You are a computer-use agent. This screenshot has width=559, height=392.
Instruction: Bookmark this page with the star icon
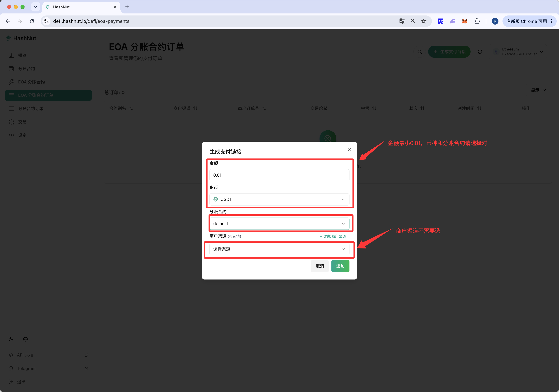[x=424, y=21]
